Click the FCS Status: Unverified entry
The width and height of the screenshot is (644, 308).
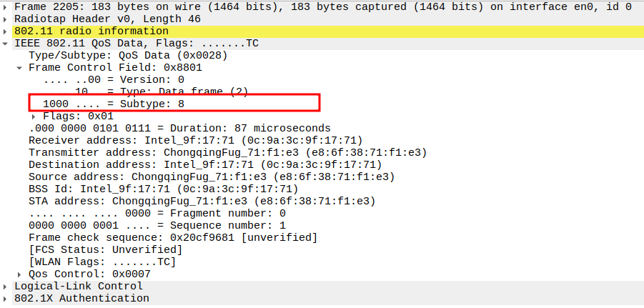pos(105,249)
